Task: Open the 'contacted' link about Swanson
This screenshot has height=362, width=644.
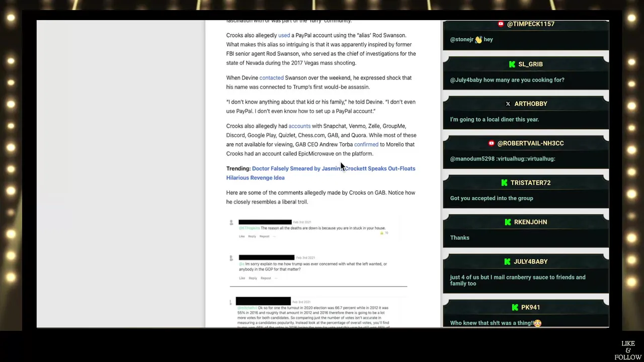Action: pos(271,78)
